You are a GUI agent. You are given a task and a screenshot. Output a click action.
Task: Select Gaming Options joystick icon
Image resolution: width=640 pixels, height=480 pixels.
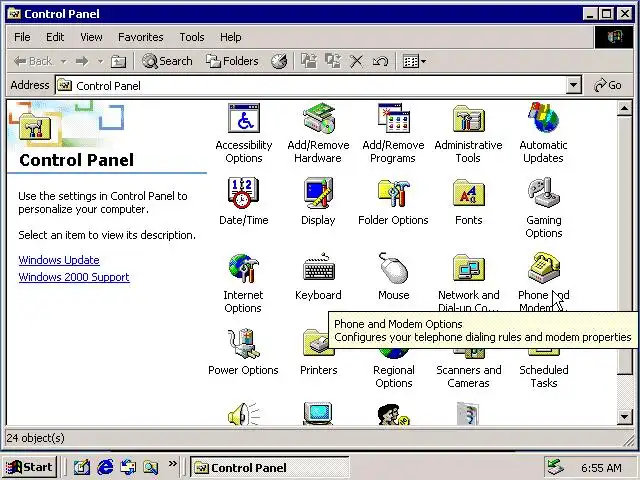(544, 193)
